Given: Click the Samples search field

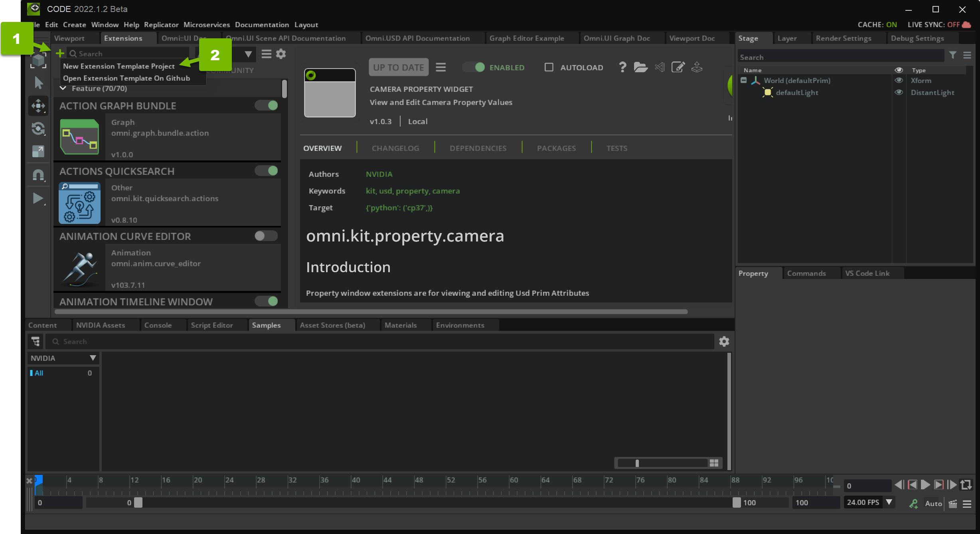Looking at the screenshot, I should coord(381,342).
